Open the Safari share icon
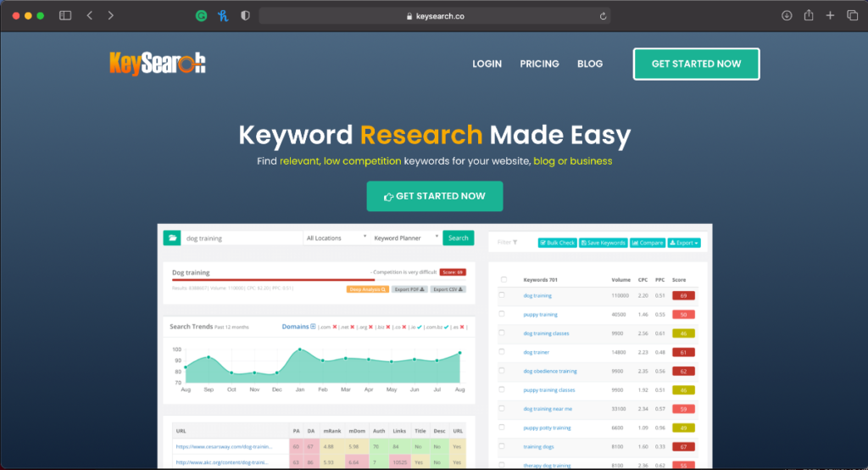 coord(809,15)
